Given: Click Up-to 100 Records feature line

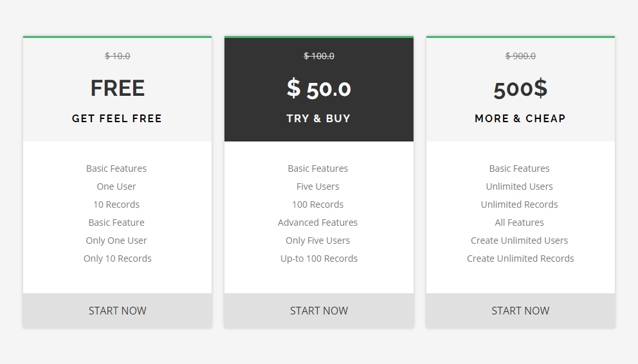Looking at the screenshot, I should coord(319,259).
